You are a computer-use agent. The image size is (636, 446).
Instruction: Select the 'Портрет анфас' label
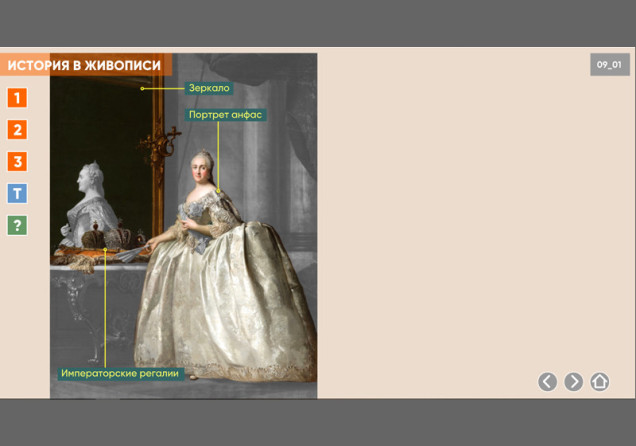coord(225,115)
